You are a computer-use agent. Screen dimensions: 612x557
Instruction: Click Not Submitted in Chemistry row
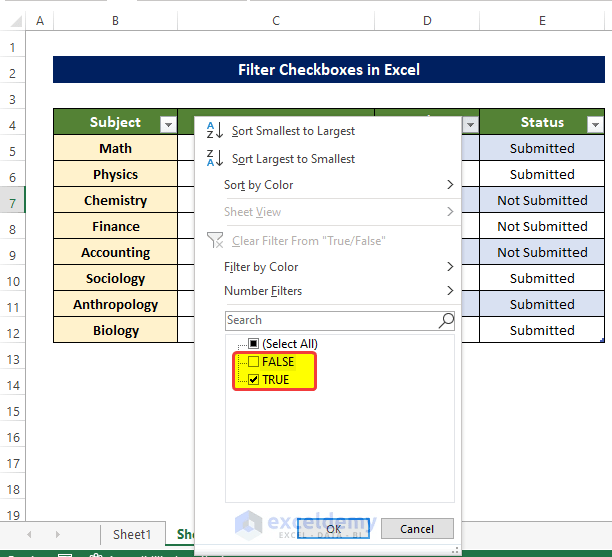(x=542, y=200)
